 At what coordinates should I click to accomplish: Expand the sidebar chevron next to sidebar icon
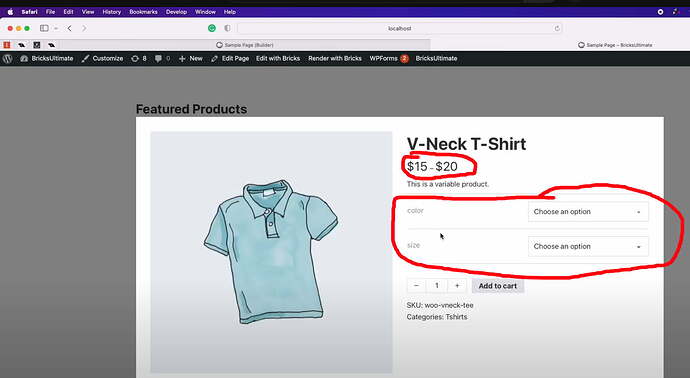pyautogui.click(x=56, y=28)
